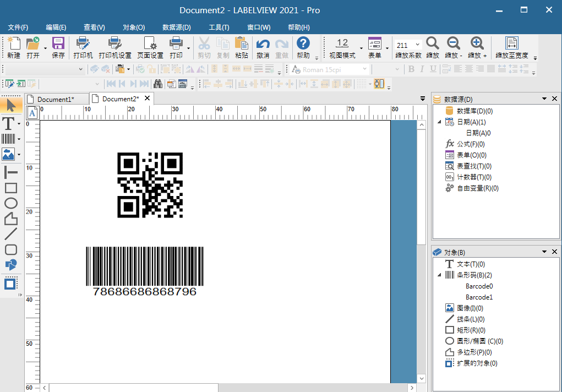Open the 数据源(D) menu
This screenshot has height=392, width=562.
(x=177, y=28)
